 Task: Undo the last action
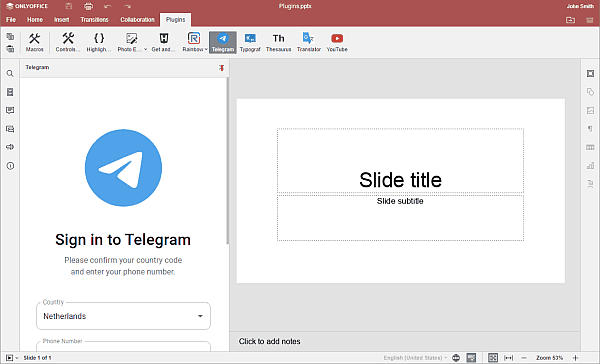click(x=108, y=6)
